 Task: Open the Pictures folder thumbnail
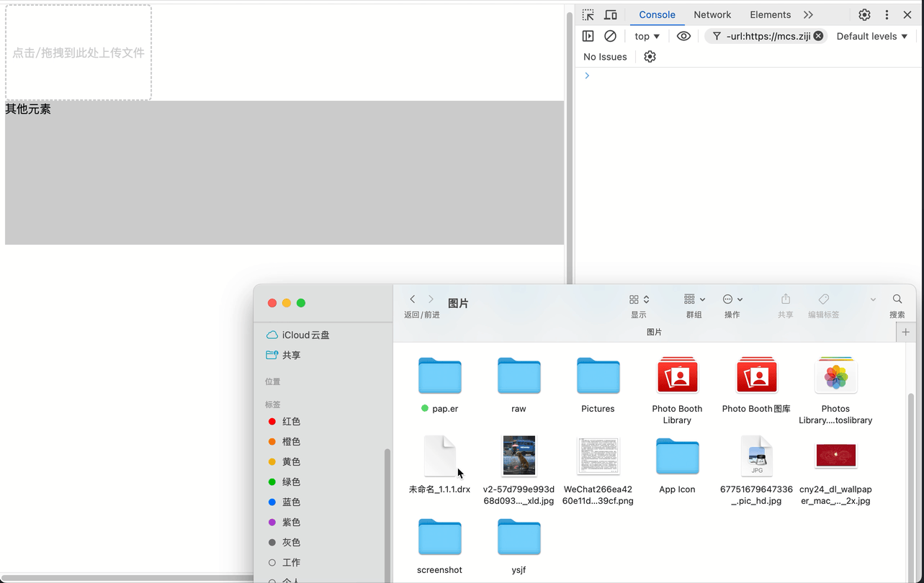pyautogui.click(x=598, y=375)
